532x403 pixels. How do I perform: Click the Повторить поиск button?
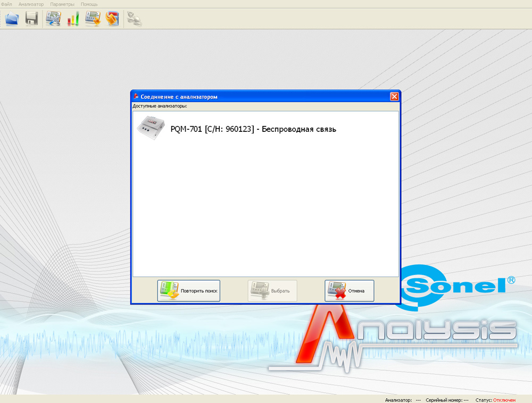coord(189,291)
